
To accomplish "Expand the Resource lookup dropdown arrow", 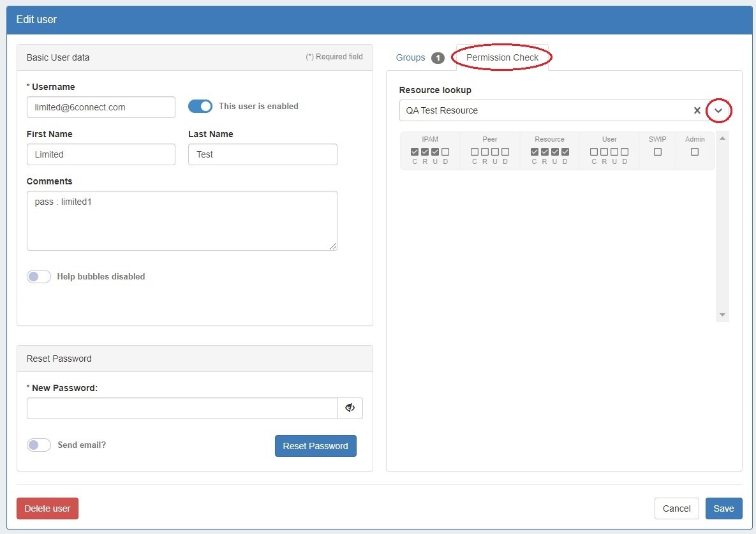I will tap(718, 110).
